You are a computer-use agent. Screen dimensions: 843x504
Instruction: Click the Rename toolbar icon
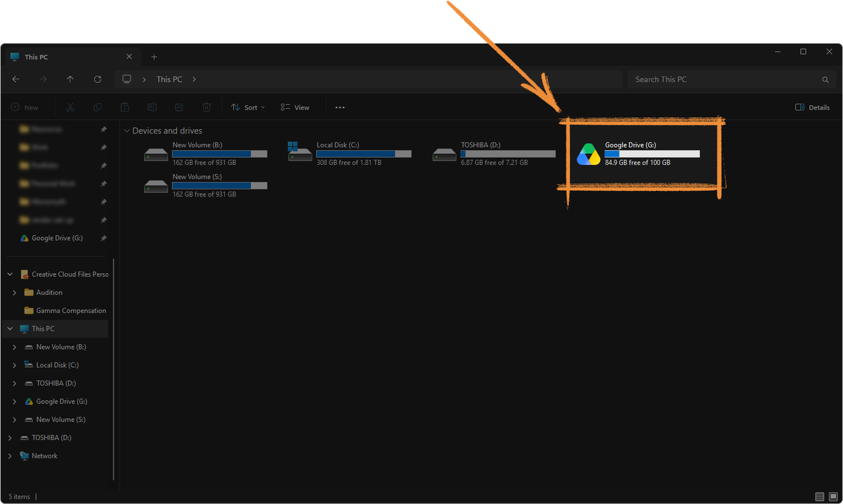click(152, 107)
